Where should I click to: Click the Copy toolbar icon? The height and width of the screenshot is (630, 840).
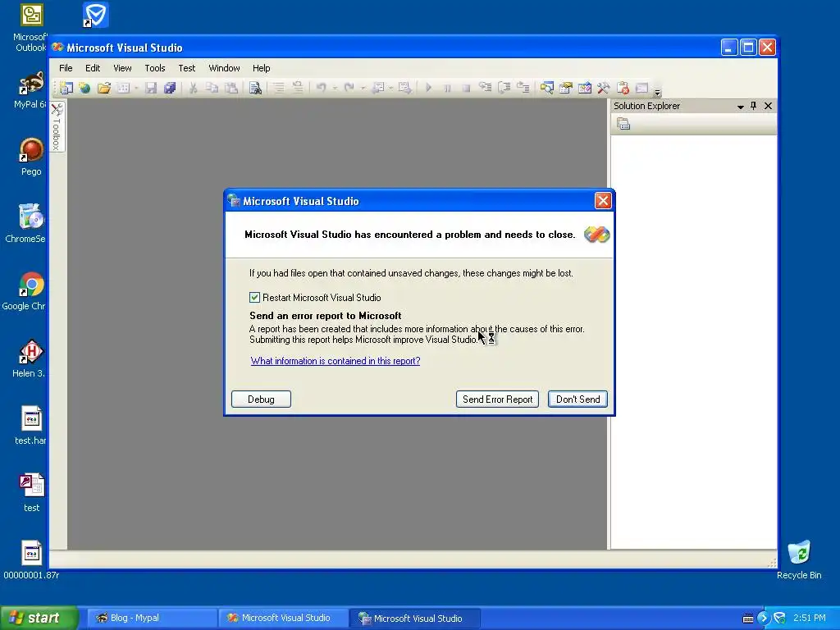[x=212, y=88]
